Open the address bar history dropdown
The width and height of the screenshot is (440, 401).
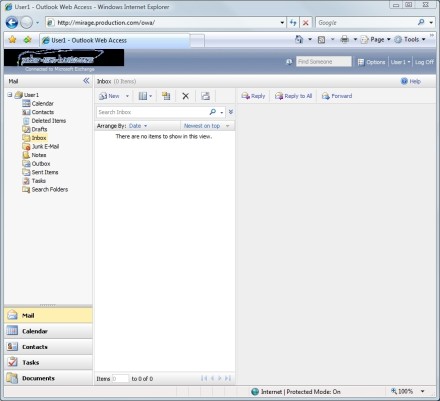coord(282,23)
